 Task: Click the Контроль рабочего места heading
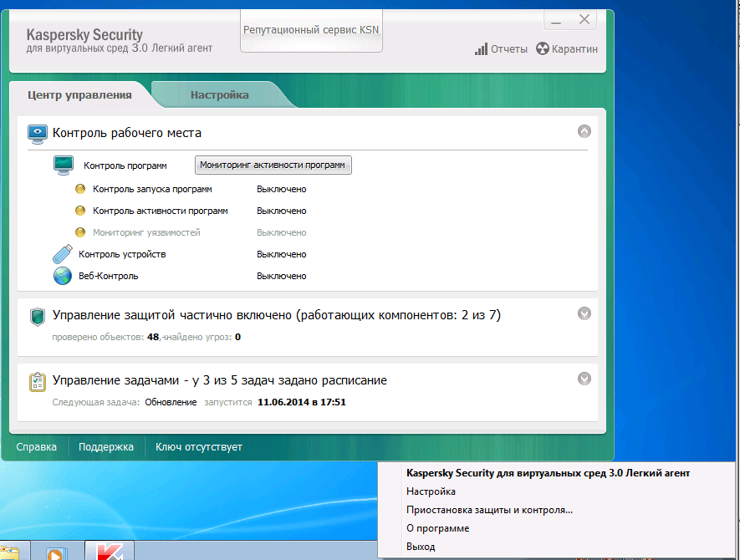[x=127, y=133]
